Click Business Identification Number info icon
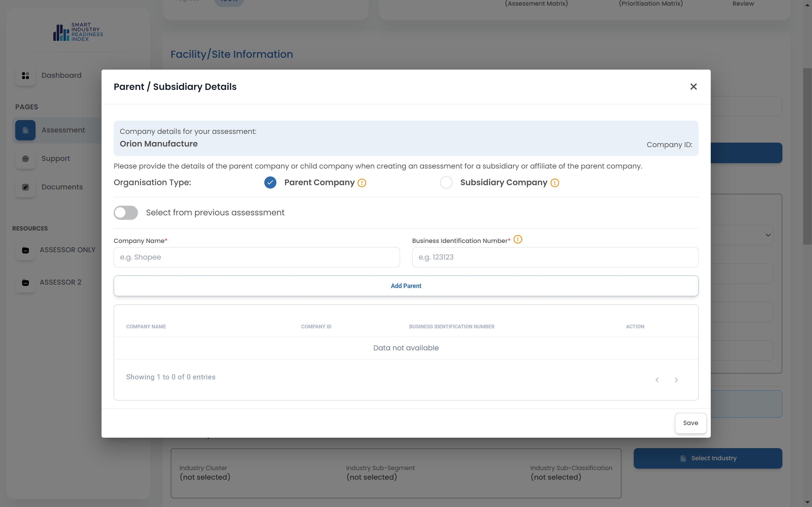 tap(518, 240)
